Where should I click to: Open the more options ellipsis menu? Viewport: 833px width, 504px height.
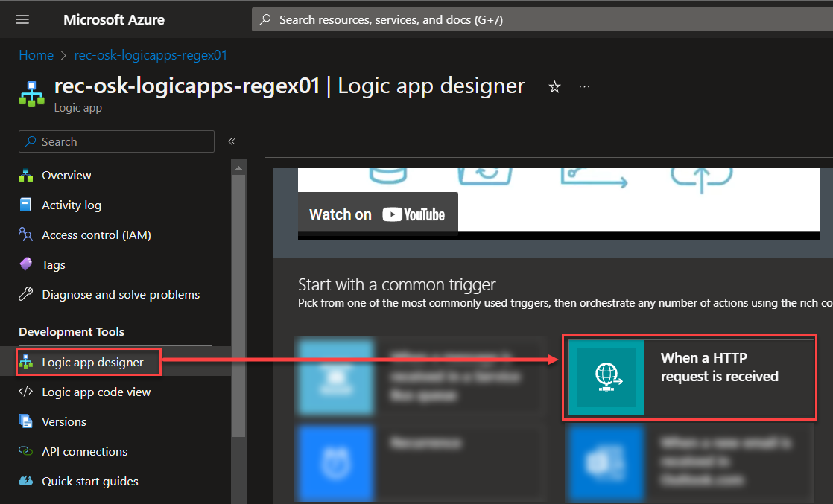[584, 87]
